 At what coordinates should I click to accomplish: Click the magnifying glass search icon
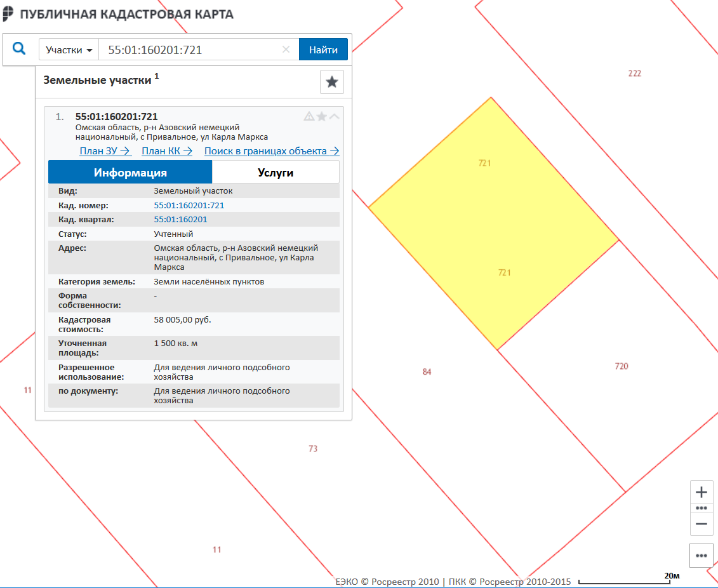pos(20,49)
